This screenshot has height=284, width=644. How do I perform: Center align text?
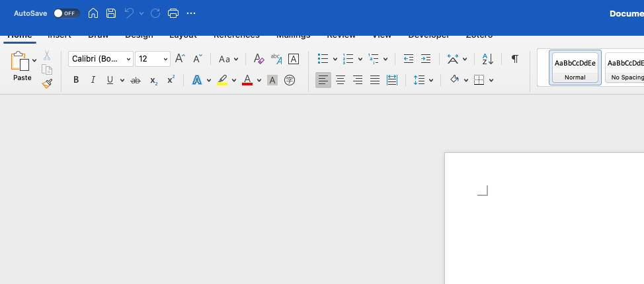coord(341,80)
